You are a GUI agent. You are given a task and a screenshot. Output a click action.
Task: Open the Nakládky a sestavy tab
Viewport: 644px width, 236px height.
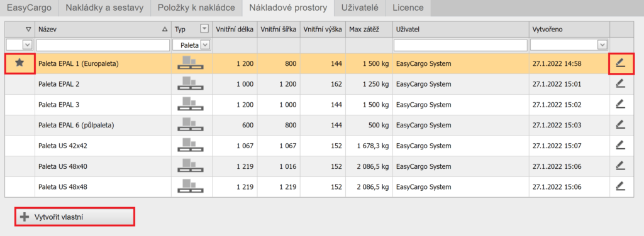tap(104, 8)
